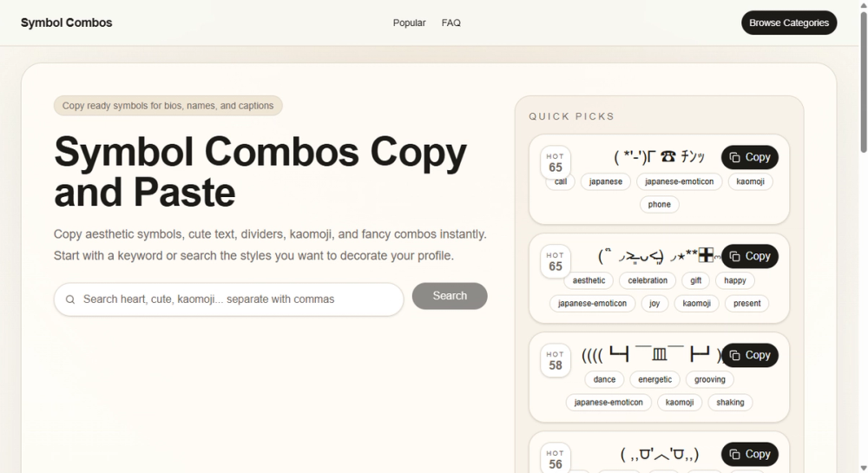Select the 'shaking' tag
The width and height of the screenshot is (868, 473).
coord(730,402)
